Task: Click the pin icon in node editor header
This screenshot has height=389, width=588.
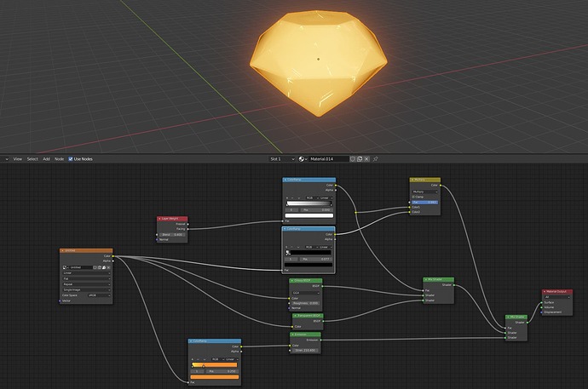Action: coord(375,159)
